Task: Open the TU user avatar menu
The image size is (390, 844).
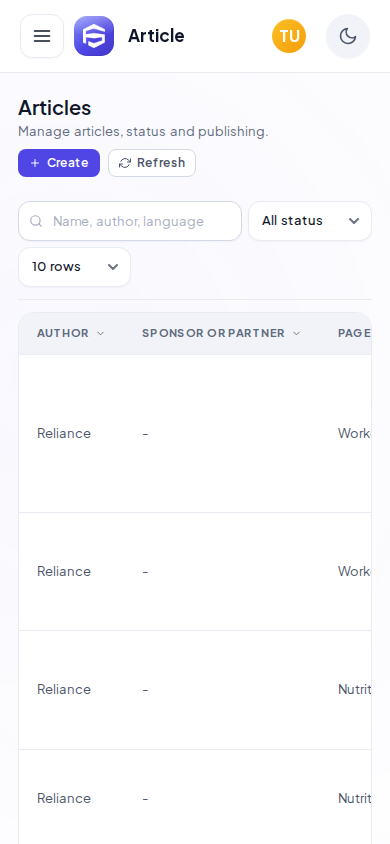Action: tap(289, 36)
